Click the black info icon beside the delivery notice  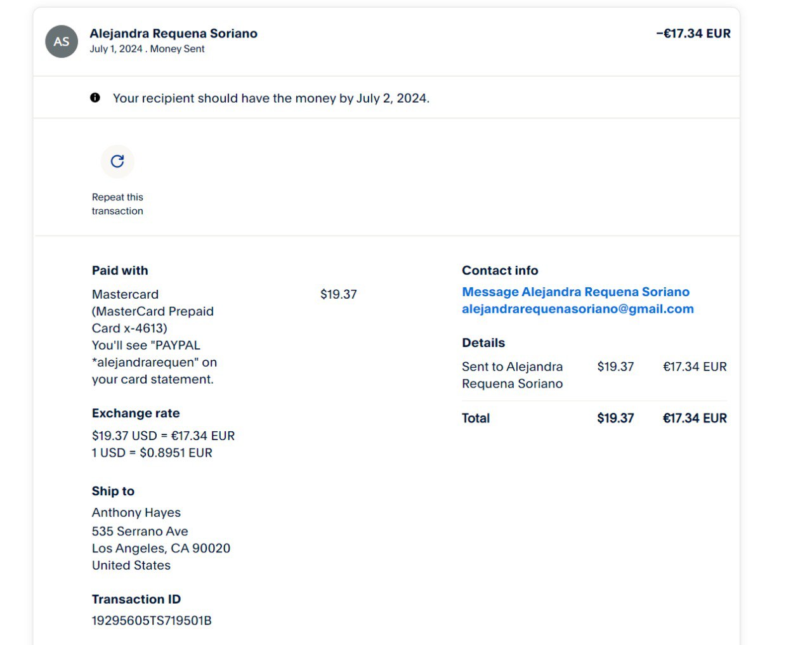click(95, 98)
